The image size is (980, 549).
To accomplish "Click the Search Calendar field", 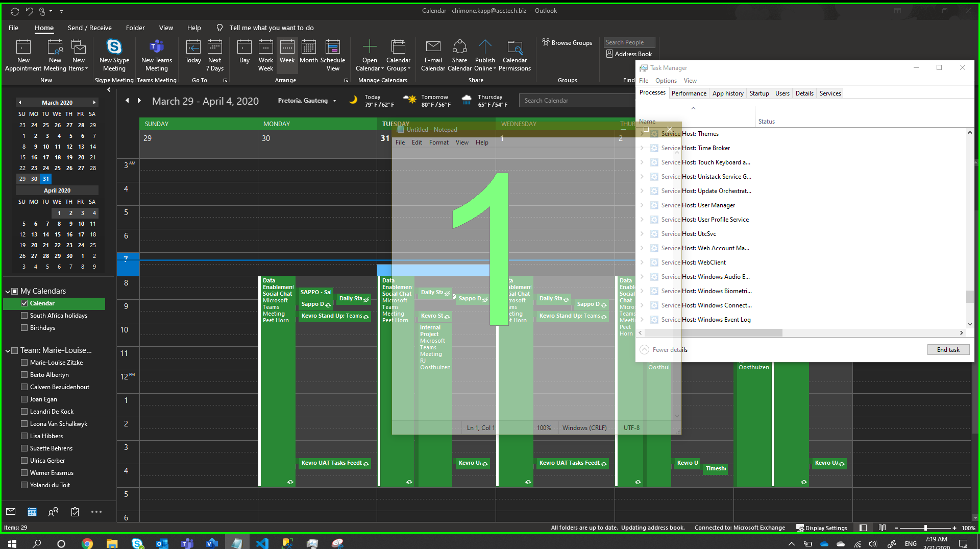I will point(577,101).
